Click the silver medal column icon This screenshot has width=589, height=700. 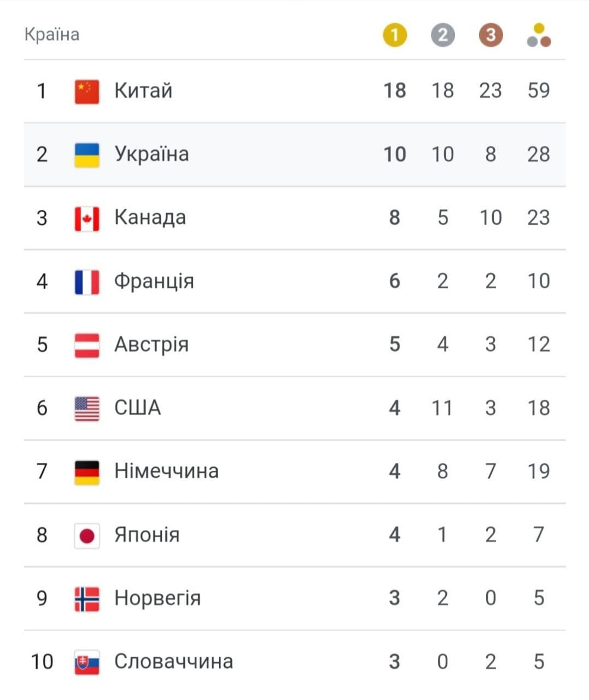[442, 36]
